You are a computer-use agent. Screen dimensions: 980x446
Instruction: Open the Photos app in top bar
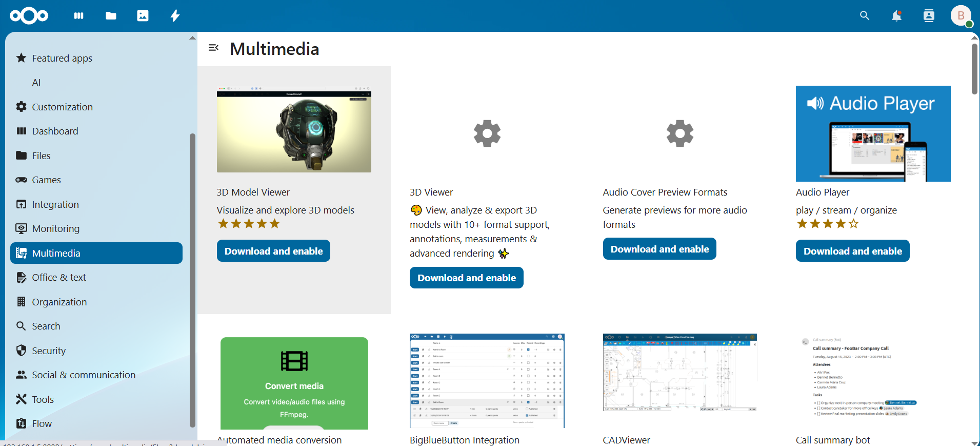coord(143,16)
